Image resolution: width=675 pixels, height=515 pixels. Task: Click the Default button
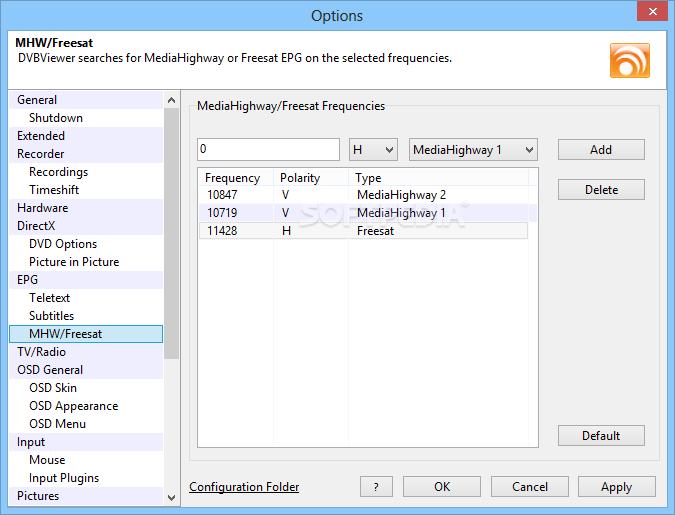(601, 435)
